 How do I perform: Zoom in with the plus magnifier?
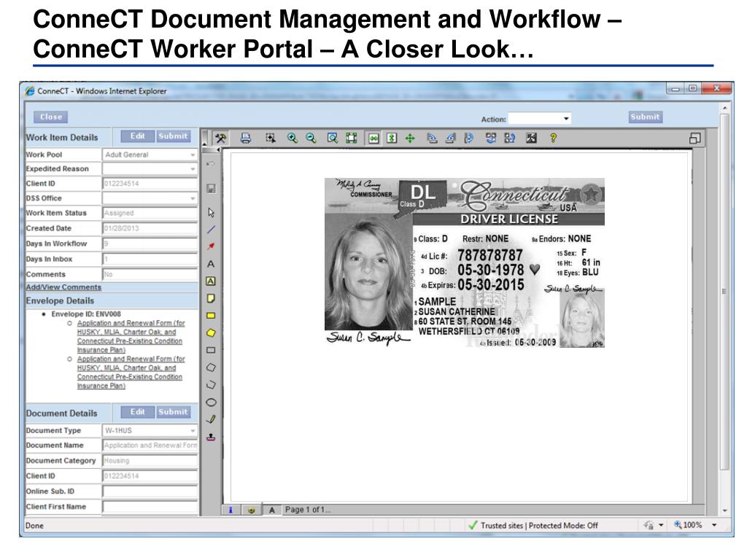click(x=292, y=138)
